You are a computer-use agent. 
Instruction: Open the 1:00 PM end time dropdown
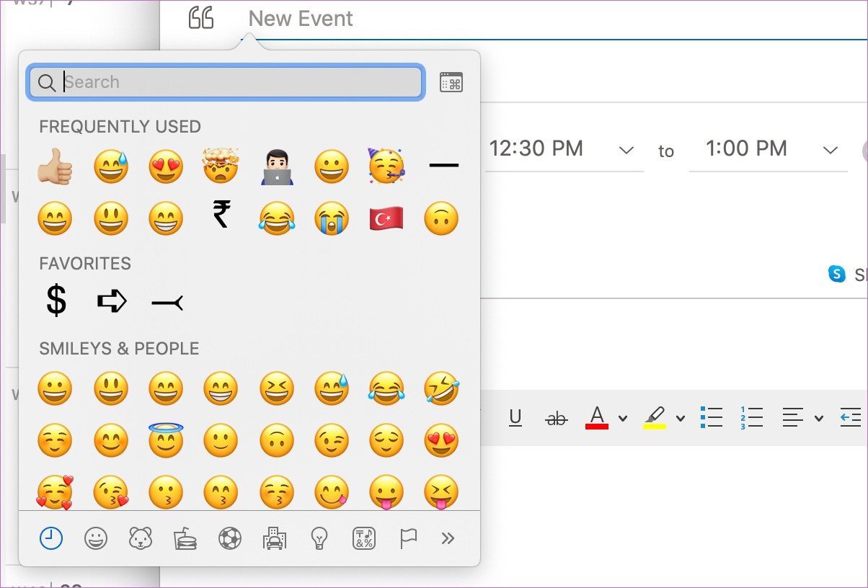click(830, 149)
